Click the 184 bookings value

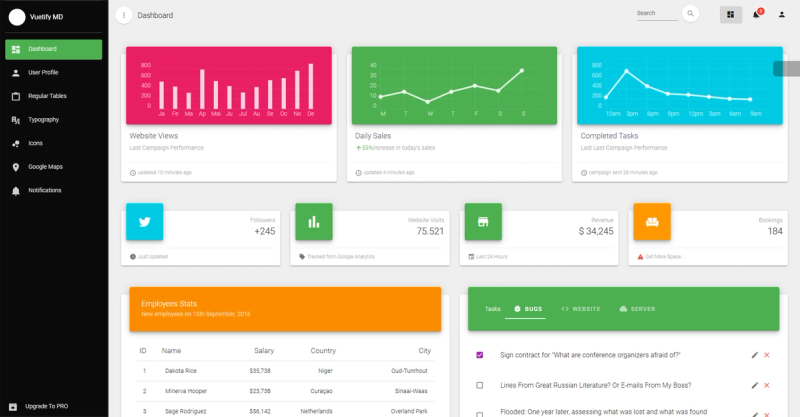(775, 231)
